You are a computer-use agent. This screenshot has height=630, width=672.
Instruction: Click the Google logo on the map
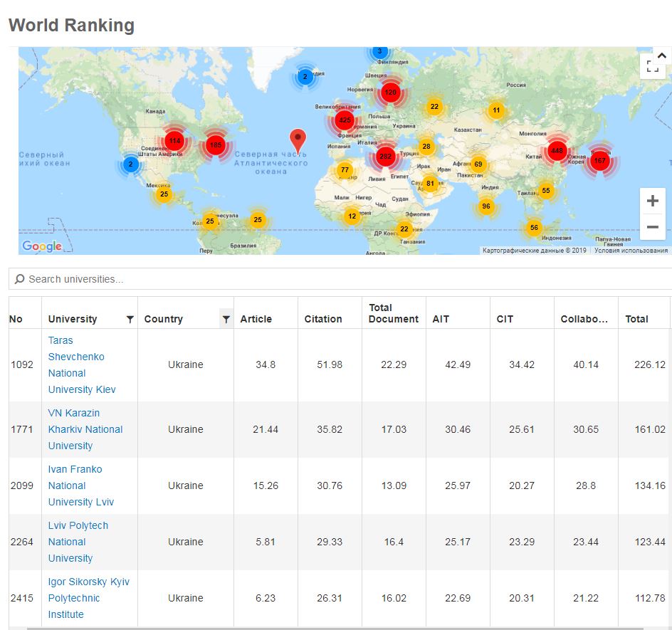[x=42, y=246]
